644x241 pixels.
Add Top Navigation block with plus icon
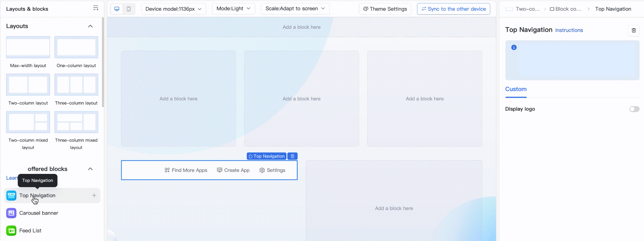[x=94, y=196]
